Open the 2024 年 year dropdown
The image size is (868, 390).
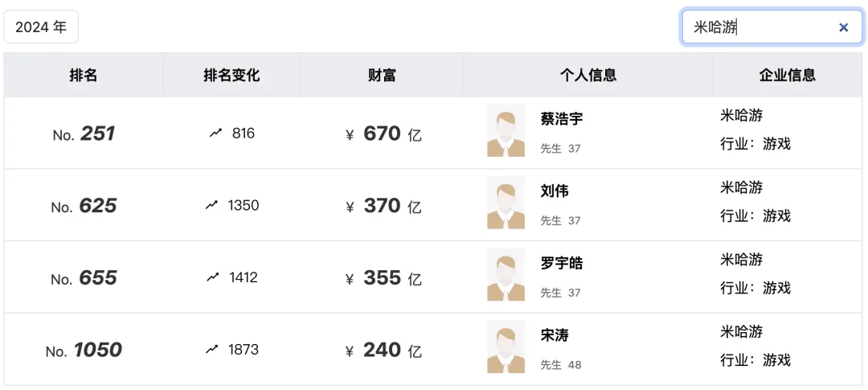(41, 27)
